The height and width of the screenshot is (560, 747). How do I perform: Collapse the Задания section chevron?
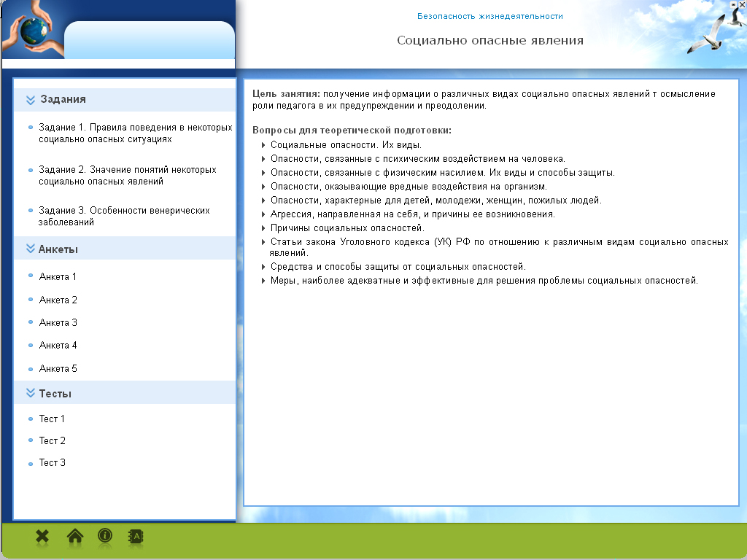point(31,99)
